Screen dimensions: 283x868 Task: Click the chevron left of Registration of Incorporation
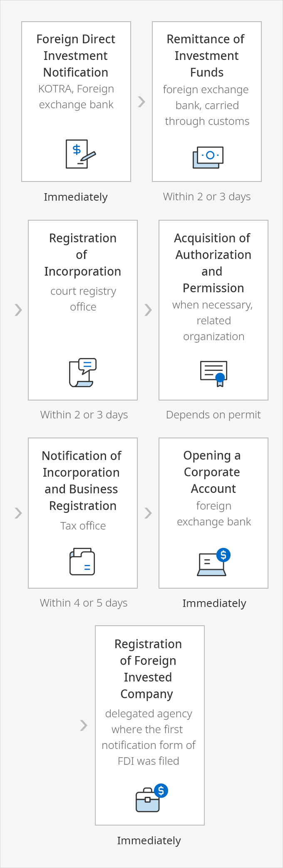(x=18, y=310)
